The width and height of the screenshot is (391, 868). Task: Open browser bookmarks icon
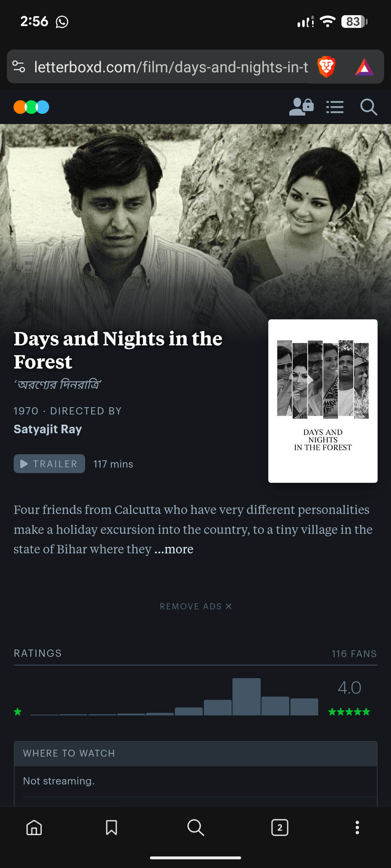click(112, 827)
